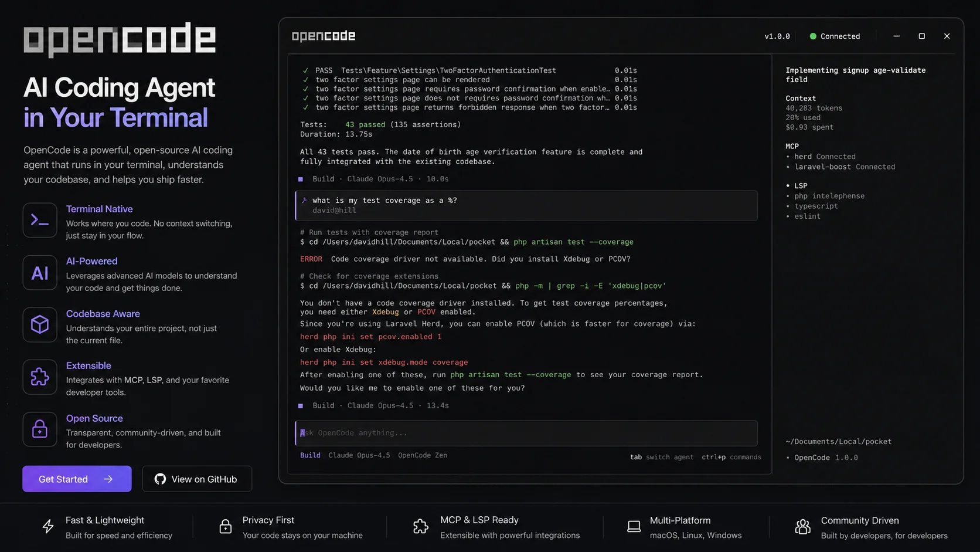Image resolution: width=980 pixels, height=552 pixels.
Task: Click the 20% used context value
Action: click(803, 117)
